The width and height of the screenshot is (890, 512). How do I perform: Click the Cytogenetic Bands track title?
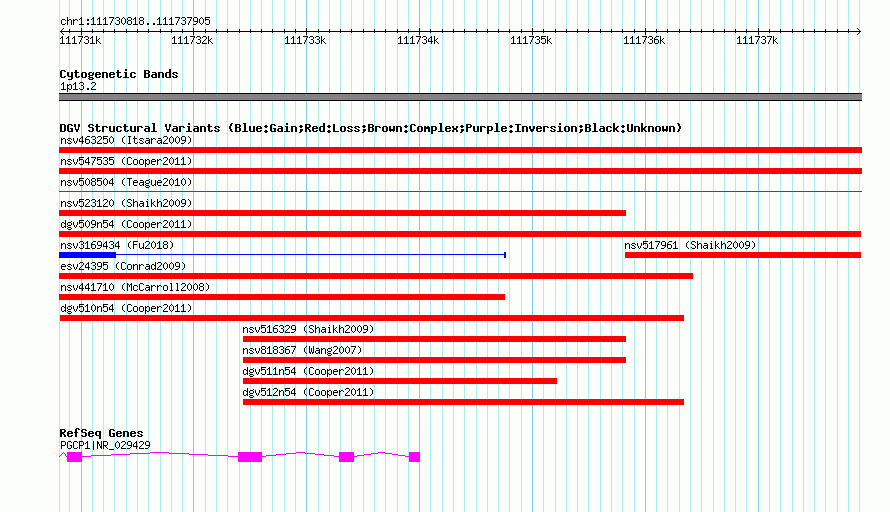point(119,74)
